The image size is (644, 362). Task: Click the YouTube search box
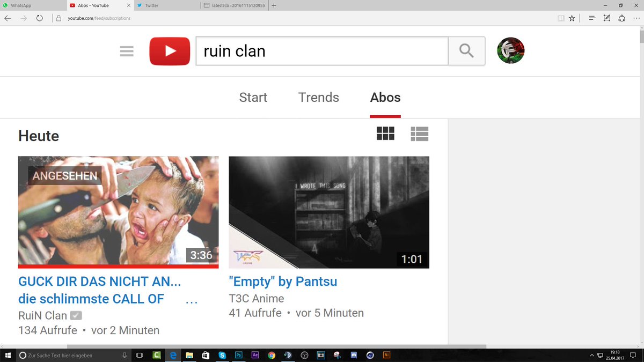(322, 51)
